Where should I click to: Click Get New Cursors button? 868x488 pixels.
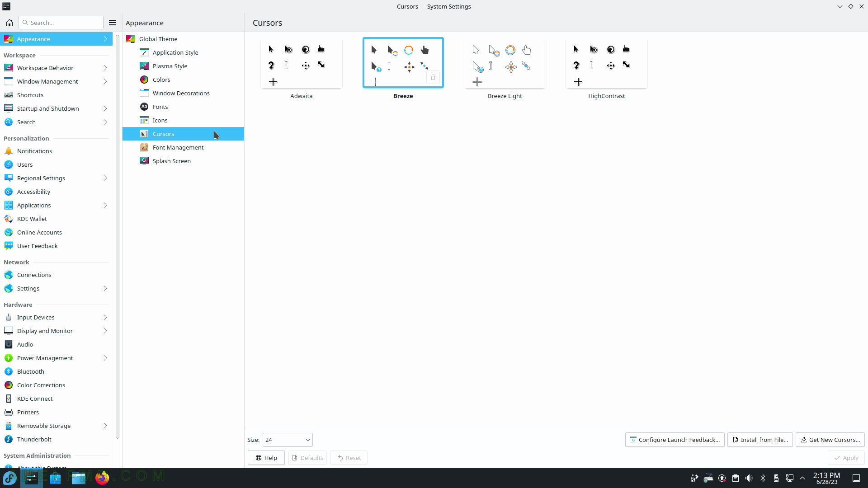(830, 440)
